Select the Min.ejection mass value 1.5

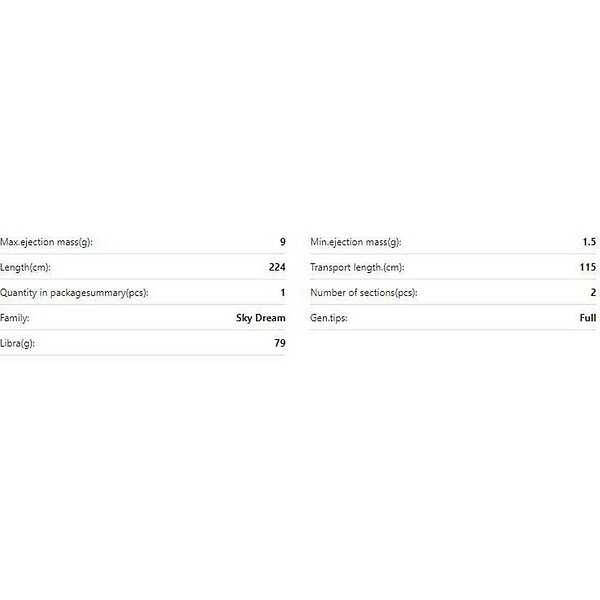(x=588, y=242)
